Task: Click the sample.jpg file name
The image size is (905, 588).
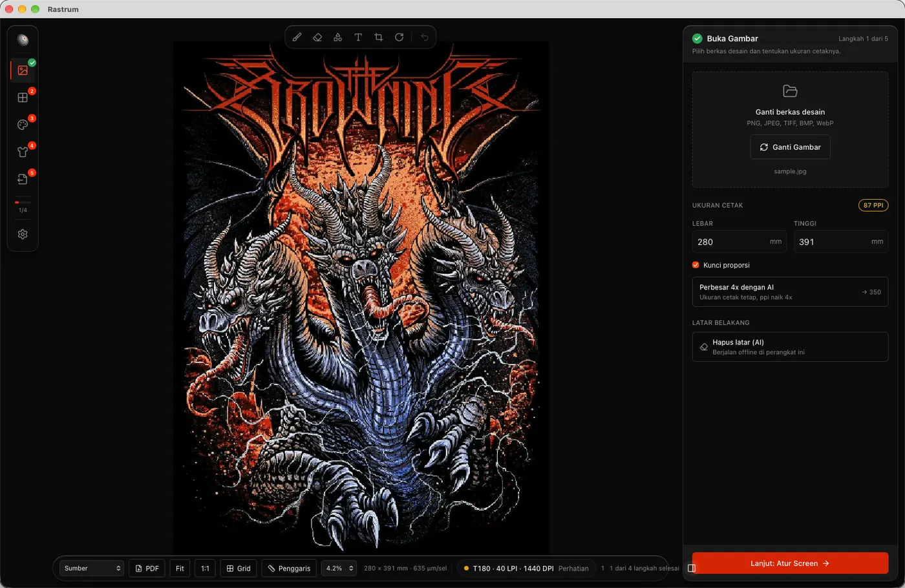Action: pos(790,171)
